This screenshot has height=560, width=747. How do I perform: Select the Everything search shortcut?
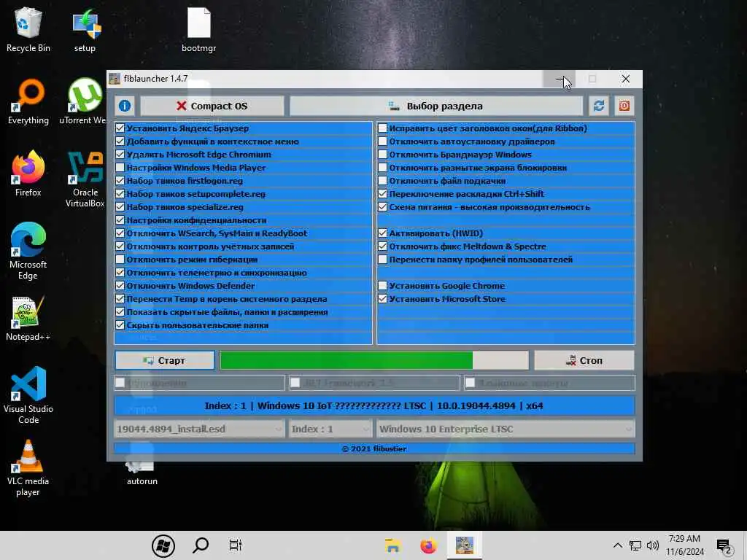point(28,102)
